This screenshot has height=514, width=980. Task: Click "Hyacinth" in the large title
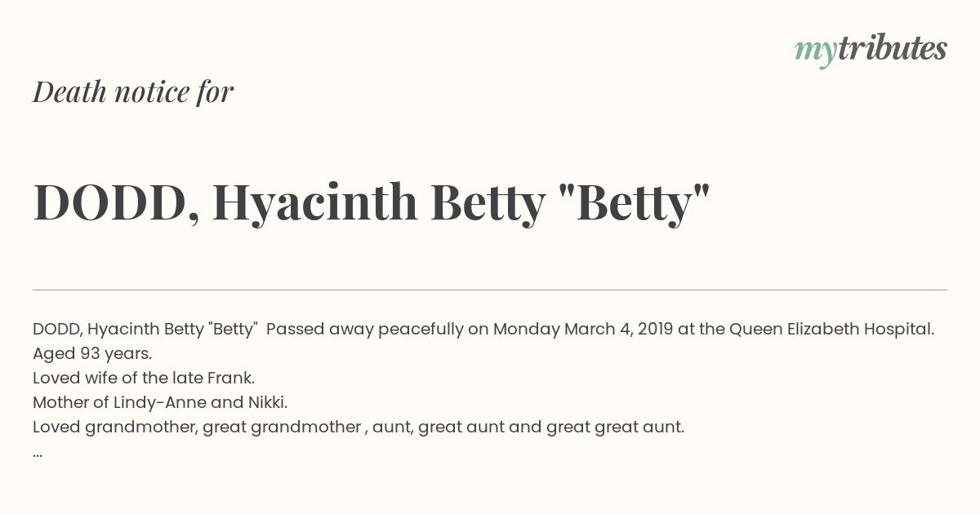(x=314, y=202)
